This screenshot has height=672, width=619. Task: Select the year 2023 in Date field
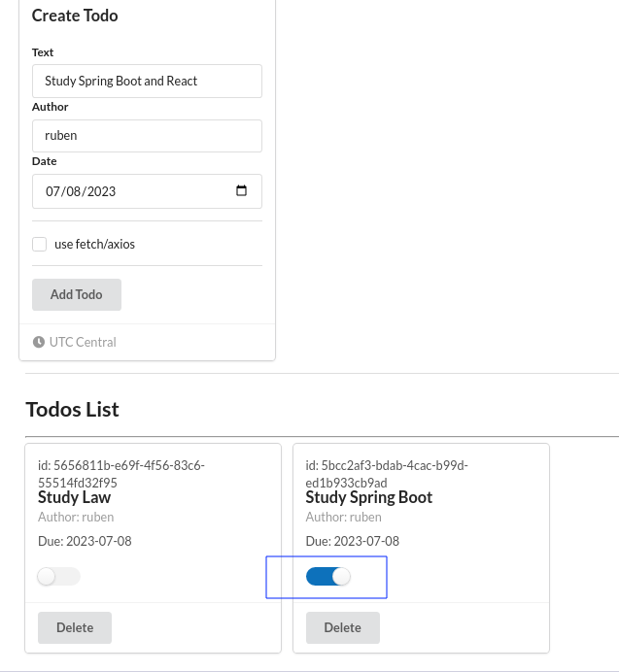101,191
